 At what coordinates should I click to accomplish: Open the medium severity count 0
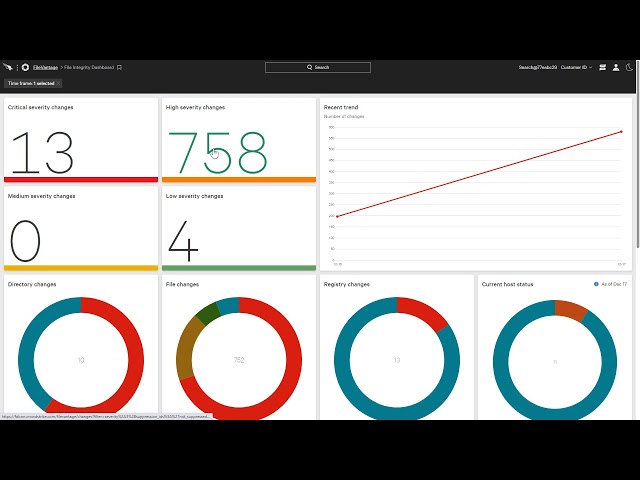(25, 241)
